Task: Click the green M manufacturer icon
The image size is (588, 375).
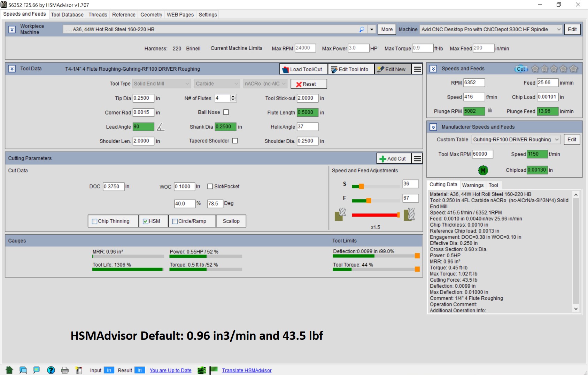Action: 483,170
